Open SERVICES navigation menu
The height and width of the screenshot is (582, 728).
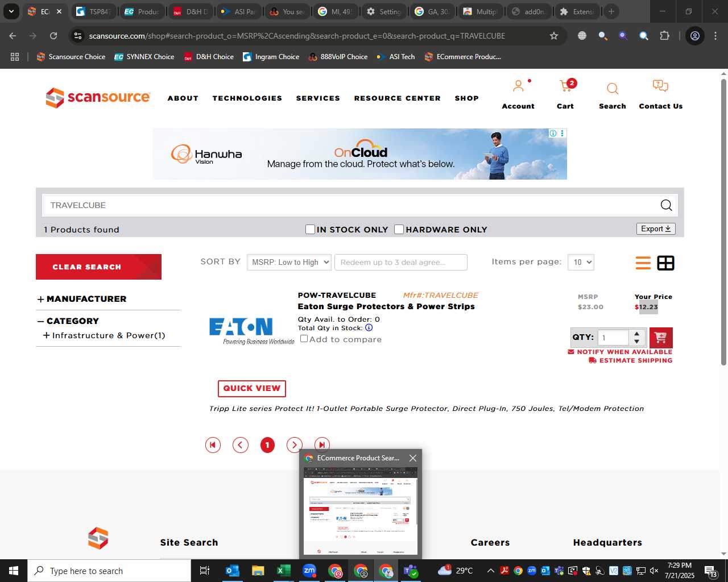pos(318,98)
